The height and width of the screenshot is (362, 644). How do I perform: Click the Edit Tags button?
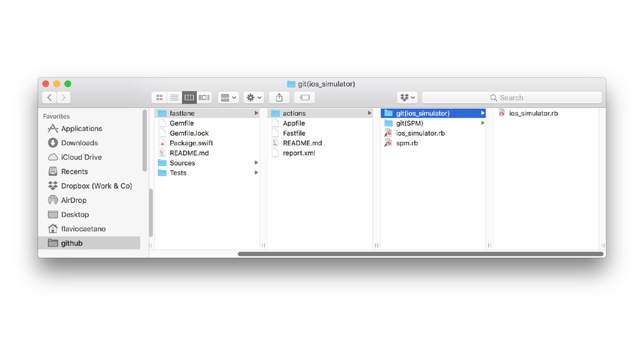(304, 97)
